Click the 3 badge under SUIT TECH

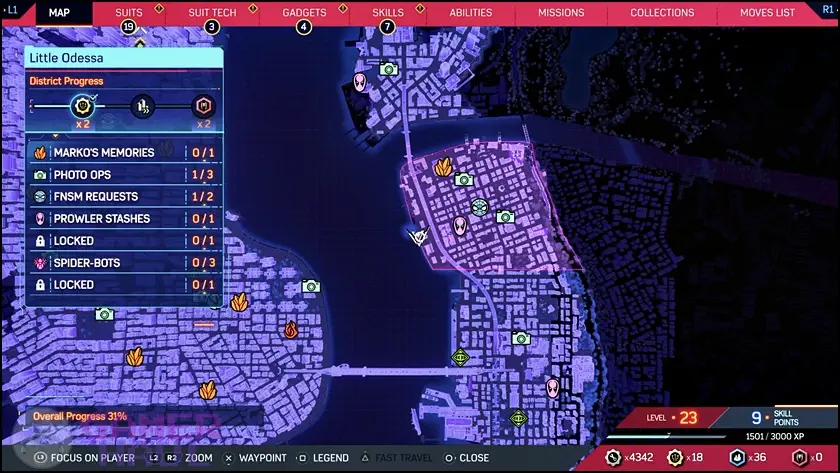point(212,27)
